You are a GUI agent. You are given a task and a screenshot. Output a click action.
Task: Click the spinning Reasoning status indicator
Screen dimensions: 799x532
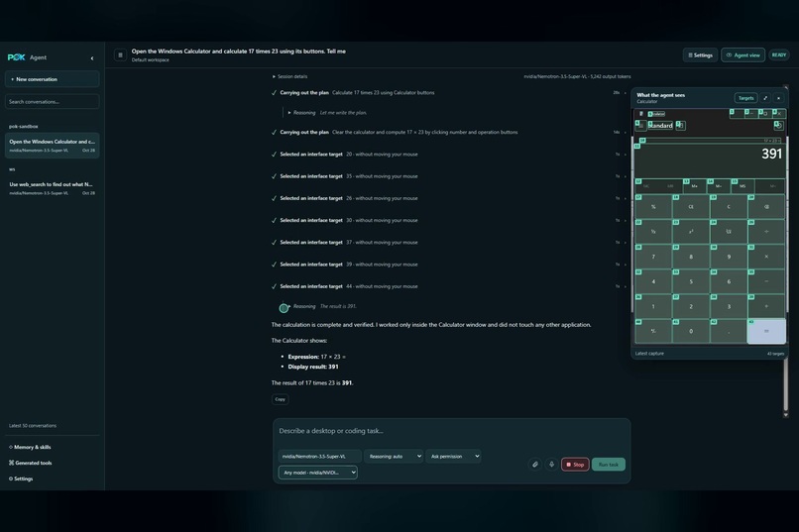coord(284,308)
